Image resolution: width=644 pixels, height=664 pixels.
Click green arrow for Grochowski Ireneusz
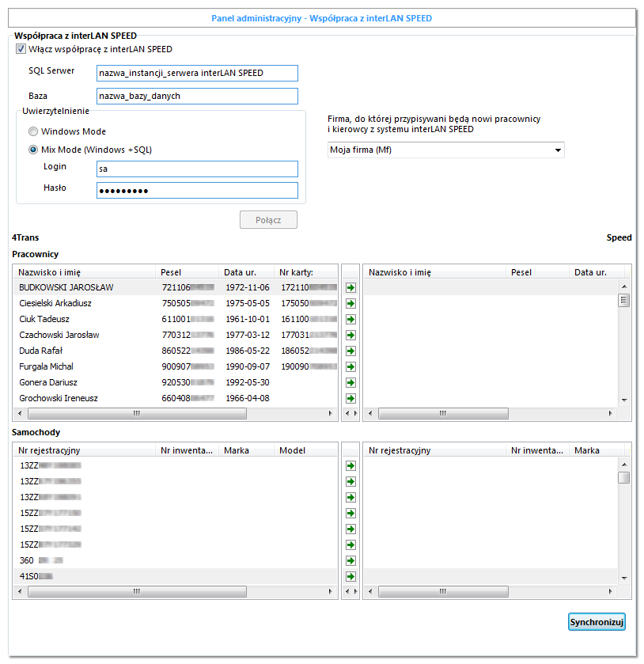(x=350, y=399)
